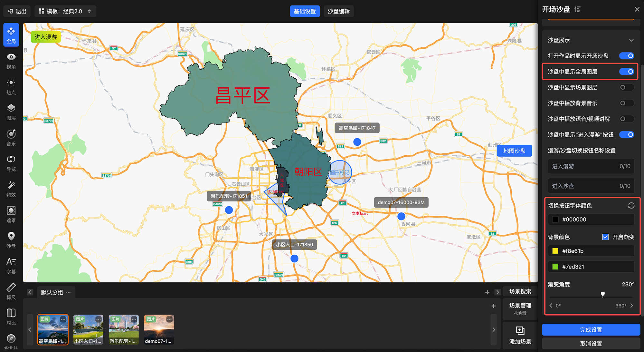Open the 模板: 经典2.0 dropdown
This screenshot has height=352, width=644.
[65, 11]
